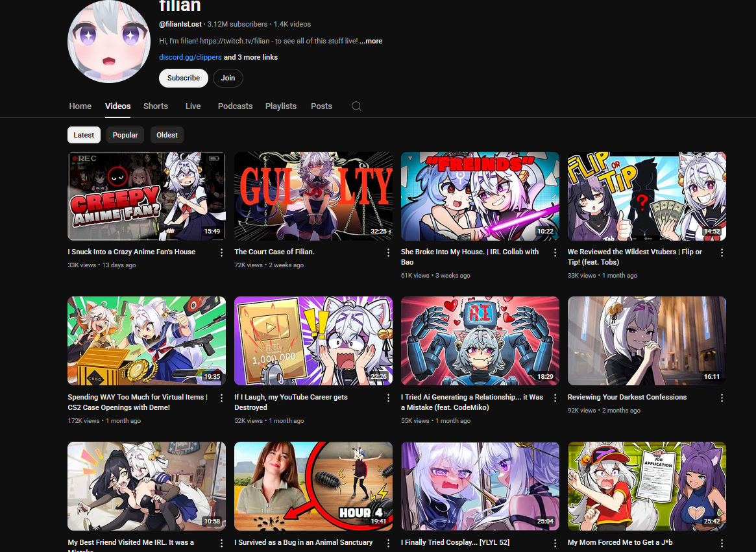Viewport: 756px width, 552px height.
Task: Click the filian channel avatar
Action: click(108, 42)
